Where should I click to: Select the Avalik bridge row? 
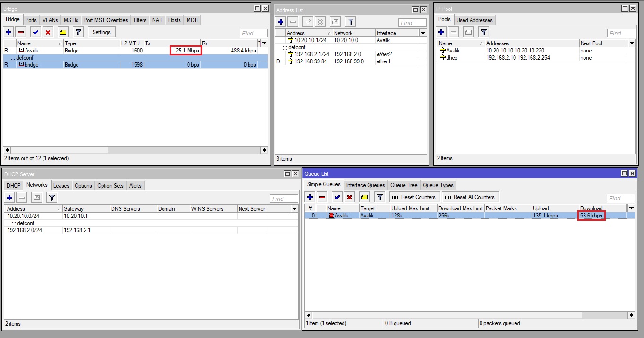pos(136,51)
